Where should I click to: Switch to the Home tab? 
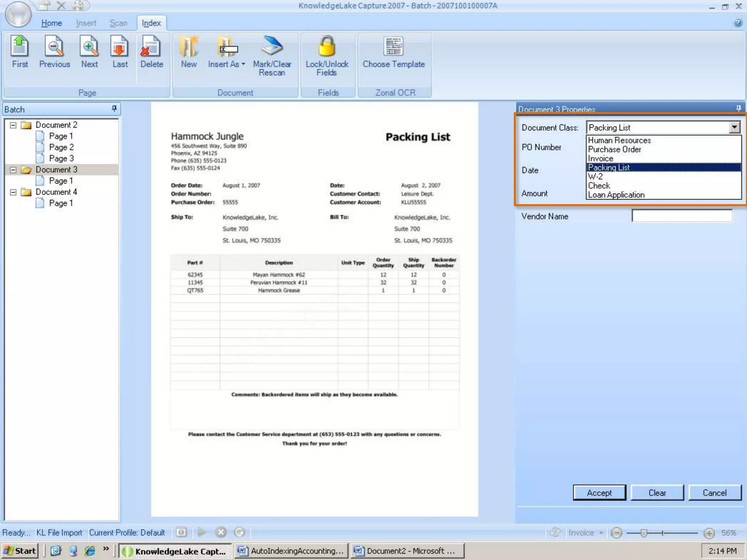click(51, 23)
